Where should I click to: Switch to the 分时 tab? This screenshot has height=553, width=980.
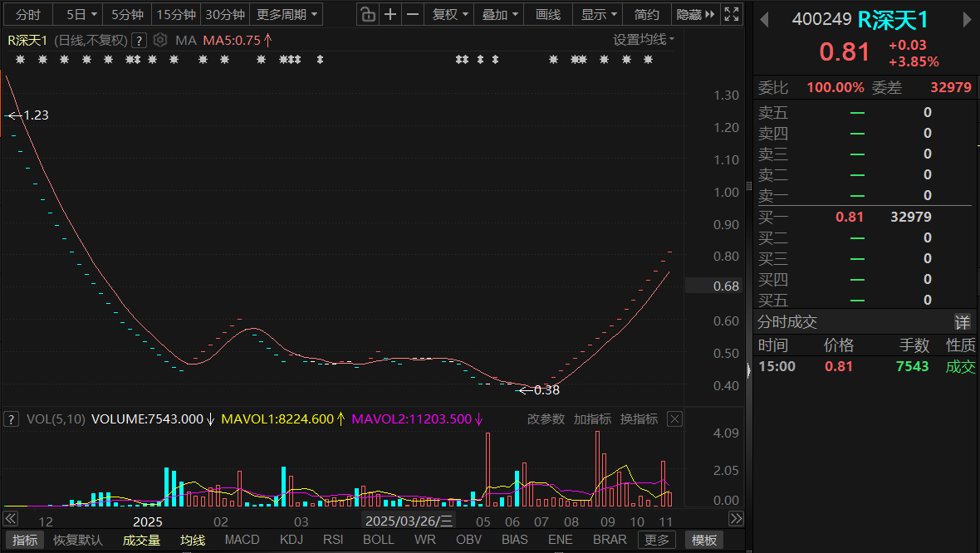[x=27, y=14]
